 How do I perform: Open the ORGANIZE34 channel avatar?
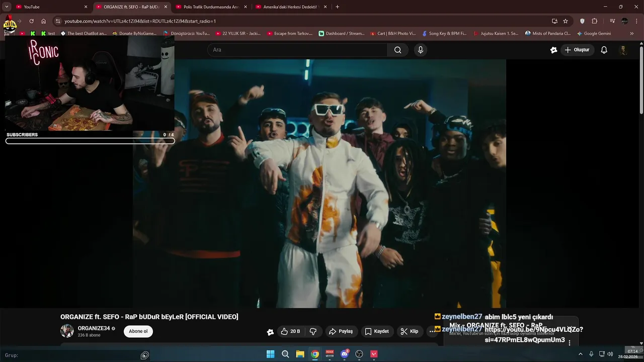tap(67, 331)
